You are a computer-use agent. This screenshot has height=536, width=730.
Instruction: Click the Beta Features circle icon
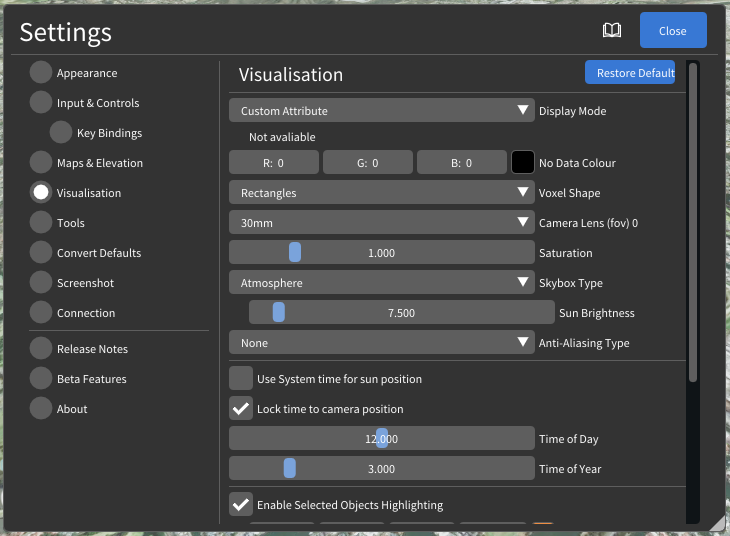pyautogui.click(x=41, y=379)
